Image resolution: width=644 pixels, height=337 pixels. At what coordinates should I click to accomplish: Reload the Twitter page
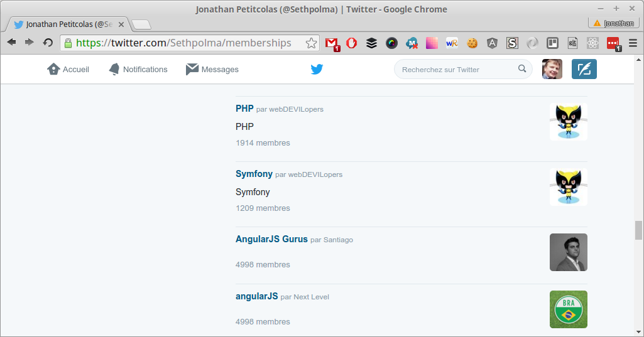click(48, 42)
